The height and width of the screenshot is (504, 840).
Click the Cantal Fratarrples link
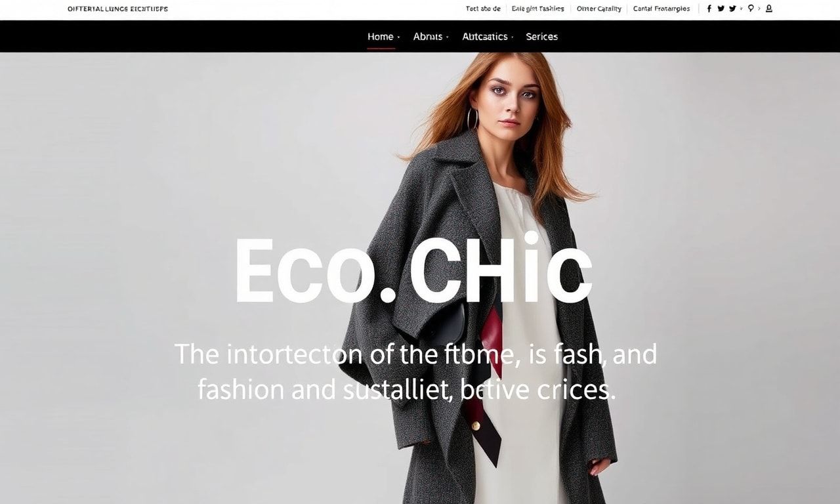click(x=661, y=9)
